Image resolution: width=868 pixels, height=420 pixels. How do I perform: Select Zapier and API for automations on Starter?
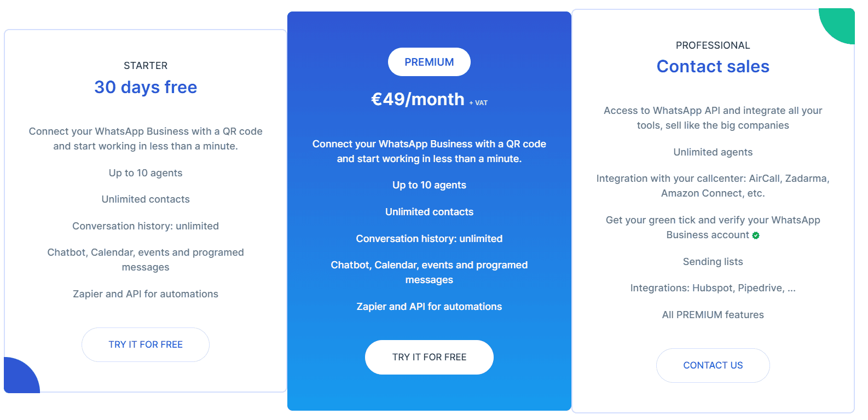[x=145, y=294]
